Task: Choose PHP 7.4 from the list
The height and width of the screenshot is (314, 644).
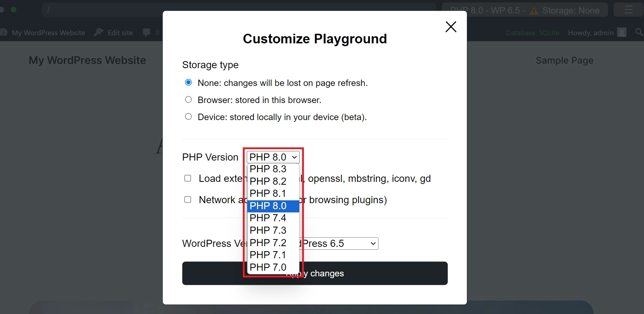Action: pyautogui.click(x=273, y=218)
